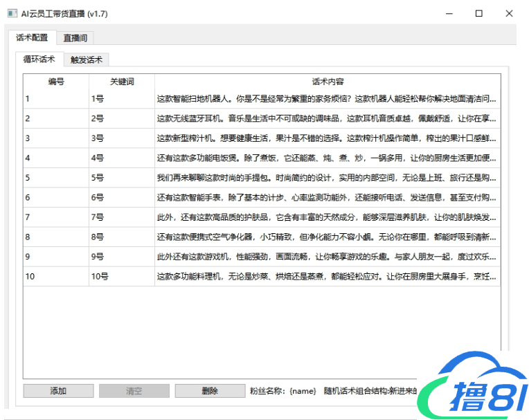Click the 清空 button
529x420 pixels.
pos(134,391)
